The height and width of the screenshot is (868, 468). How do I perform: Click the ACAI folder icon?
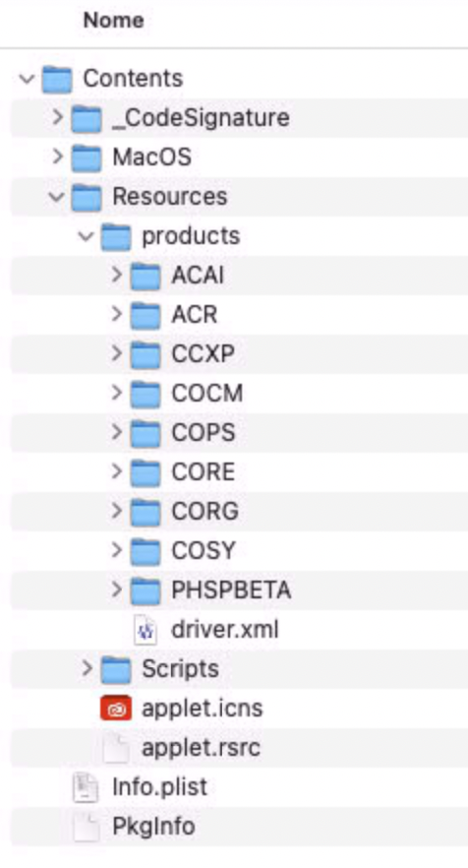146,276
